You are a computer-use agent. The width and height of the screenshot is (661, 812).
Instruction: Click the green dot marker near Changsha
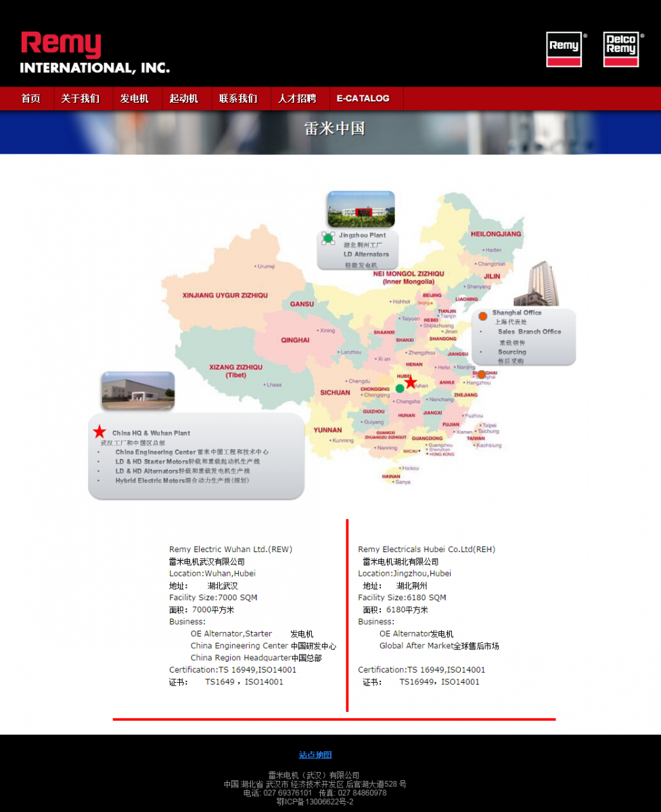[400, 388]
